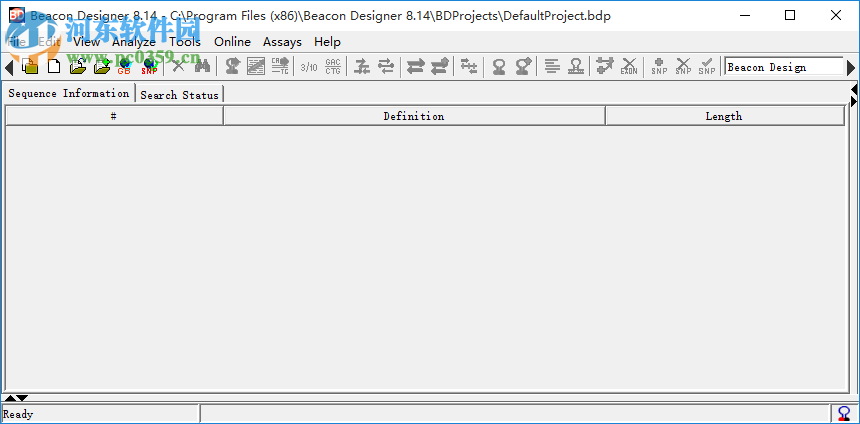Screen dimensions: 860x424
Task: Click the aligned text lines icon
Action: click(552, 66)
